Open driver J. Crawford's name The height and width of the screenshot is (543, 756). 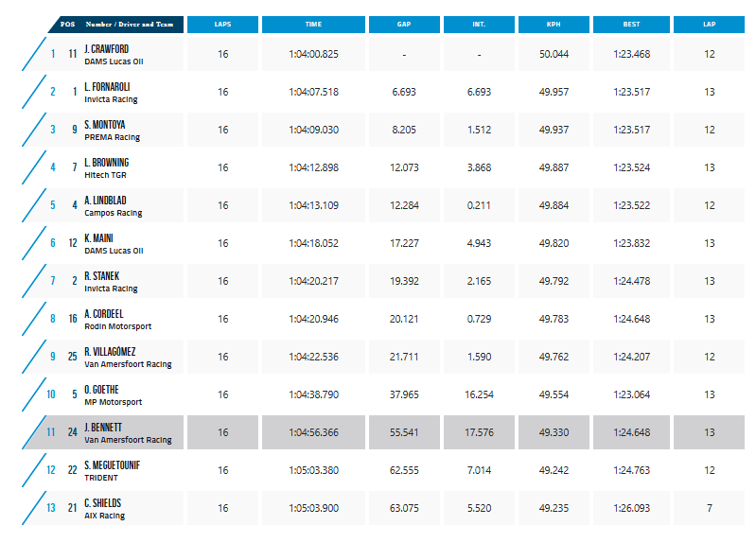[x=105, y=48]
